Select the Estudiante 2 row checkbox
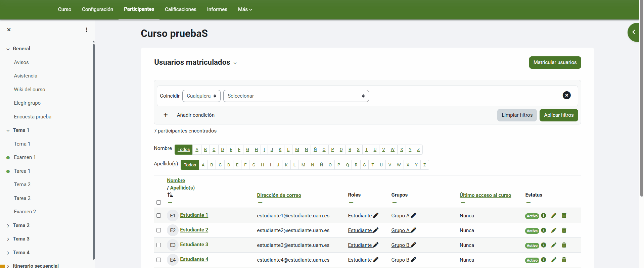 159,230
